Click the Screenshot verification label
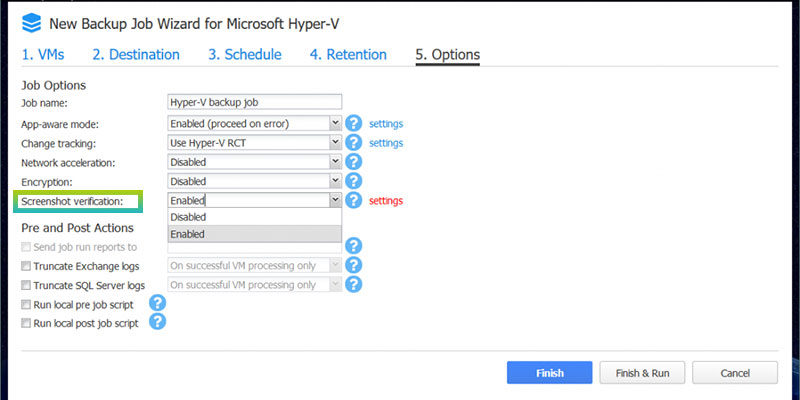800x400 pixels. pyautogui.click(x=72, y=202)
